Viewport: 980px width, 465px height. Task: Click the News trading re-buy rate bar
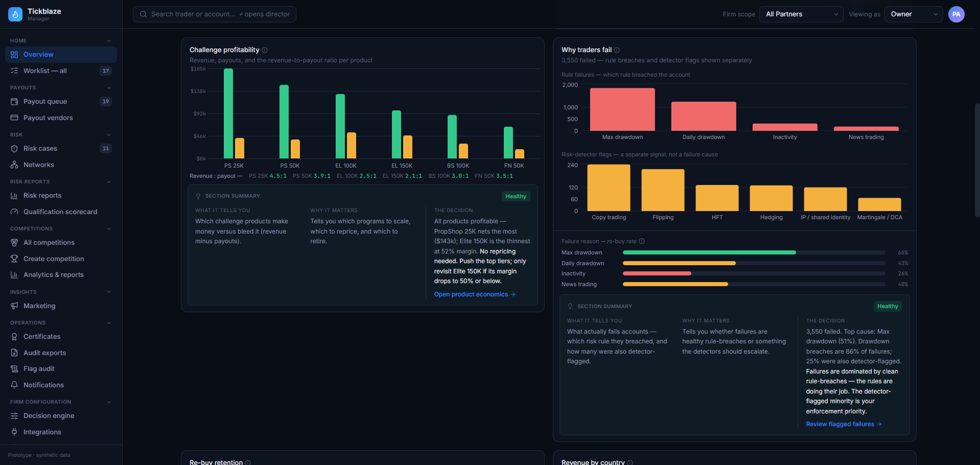[x=754, y=284]
